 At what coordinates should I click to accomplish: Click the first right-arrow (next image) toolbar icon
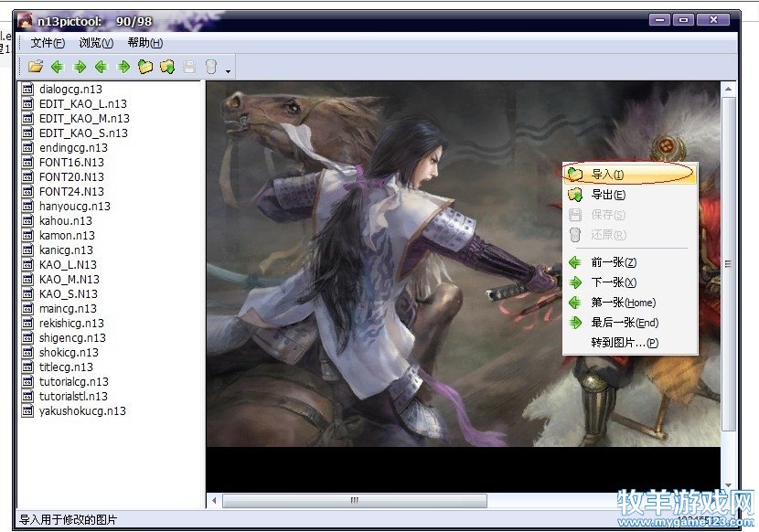point(79,67)
